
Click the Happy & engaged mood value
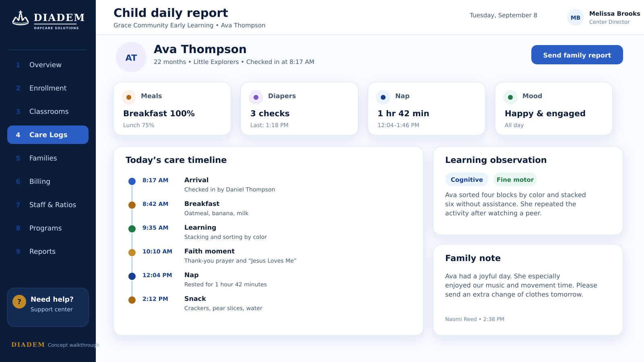545,113
